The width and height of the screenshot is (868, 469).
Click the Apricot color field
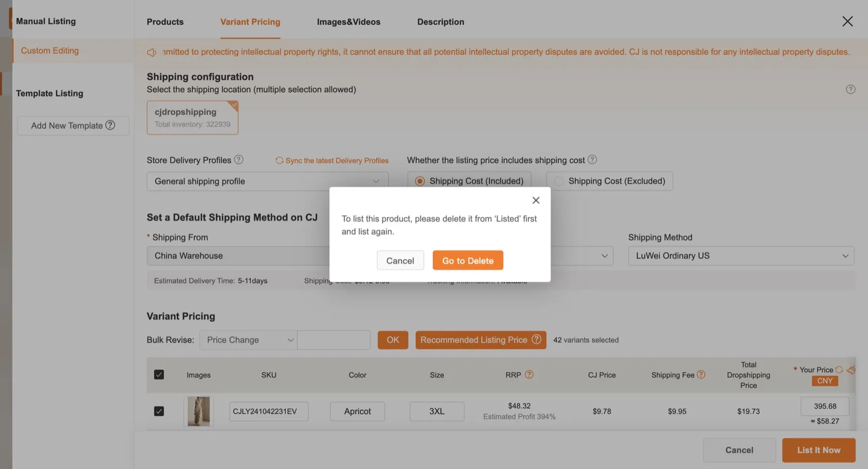(x=358, y=411)
